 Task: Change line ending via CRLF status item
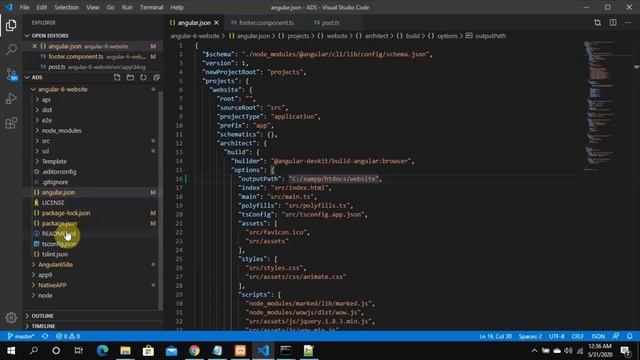pos(578,336)
